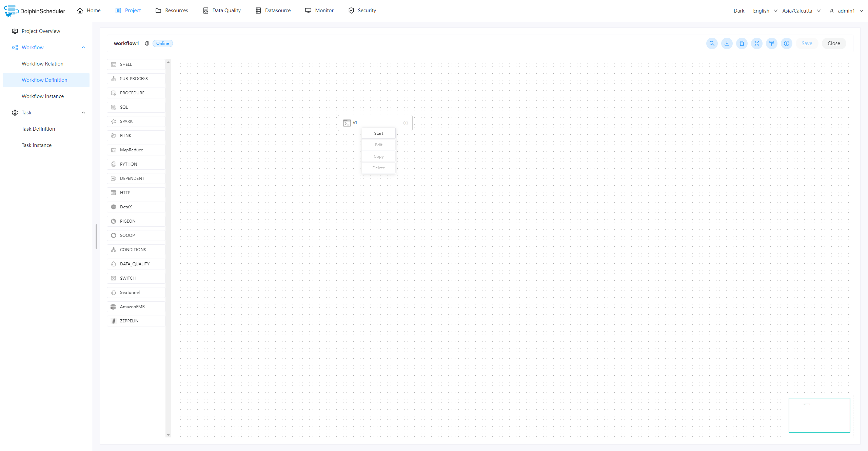Screen dimensions: 868x451
Task: Collapse the Task sidebar section
Action: pyautogui.click(x=83, y=113)
